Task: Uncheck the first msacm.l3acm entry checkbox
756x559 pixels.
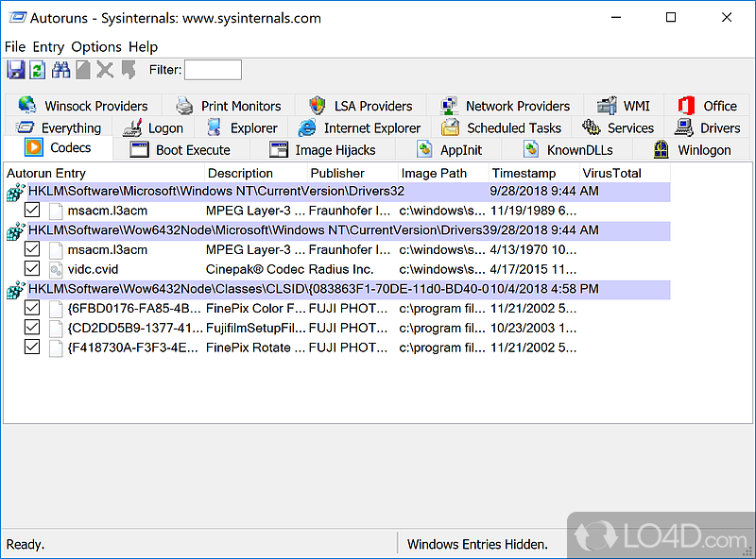Action: pyautogui.click(x=33, y=211)
